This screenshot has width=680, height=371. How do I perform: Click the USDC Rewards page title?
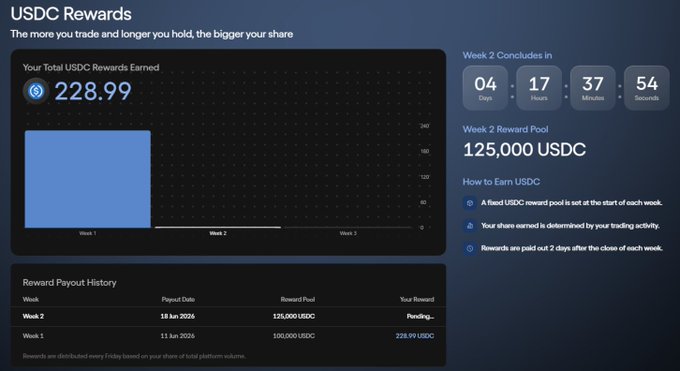tap(71, 14)
